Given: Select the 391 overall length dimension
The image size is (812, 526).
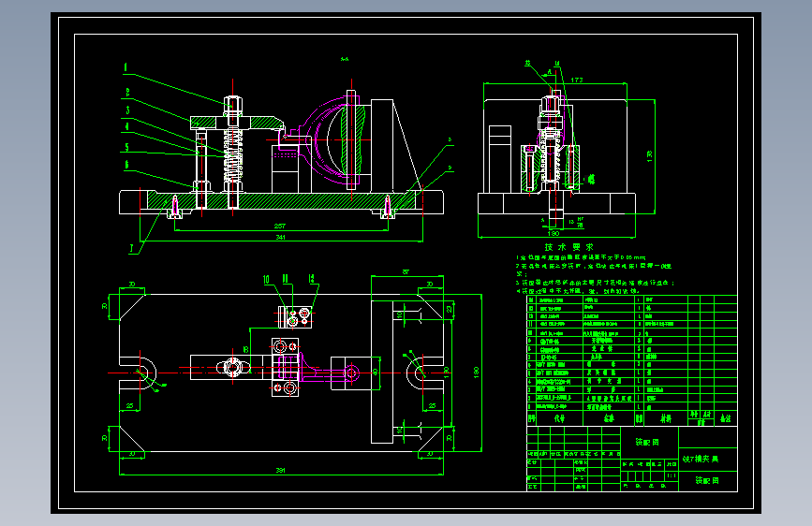Looking at the screenshot, I should (280, 470).
